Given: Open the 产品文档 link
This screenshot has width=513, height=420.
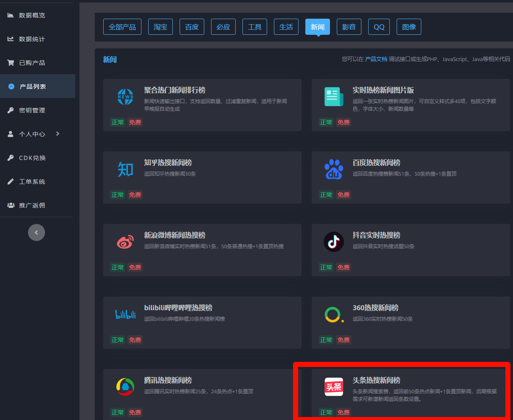Looking at the screenshot, I should click(376, 59).
